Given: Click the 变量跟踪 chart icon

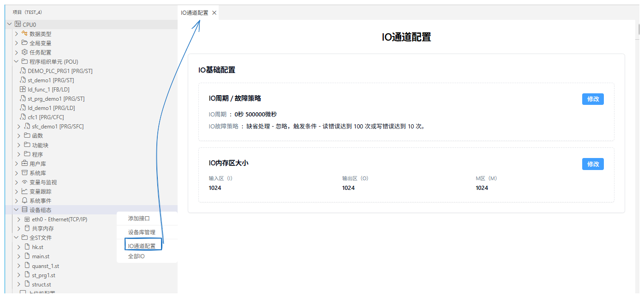Looking at the screenshot, I should click(x=24, y=191).
